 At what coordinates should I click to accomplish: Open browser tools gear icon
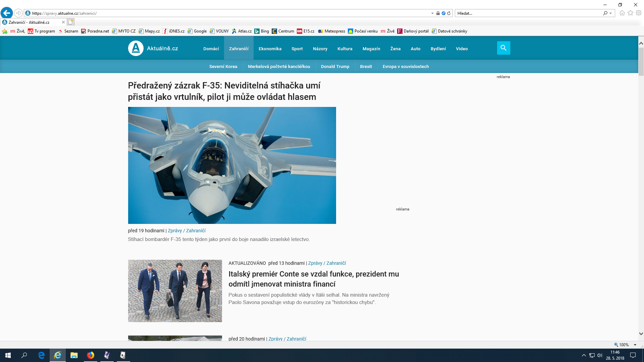coord(639,13)
